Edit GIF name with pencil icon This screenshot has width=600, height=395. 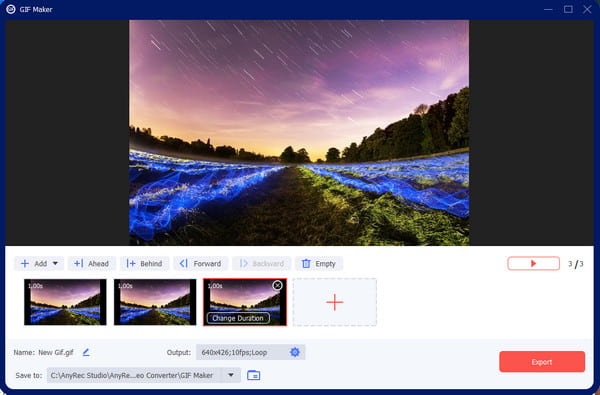[x=86, y=352]
